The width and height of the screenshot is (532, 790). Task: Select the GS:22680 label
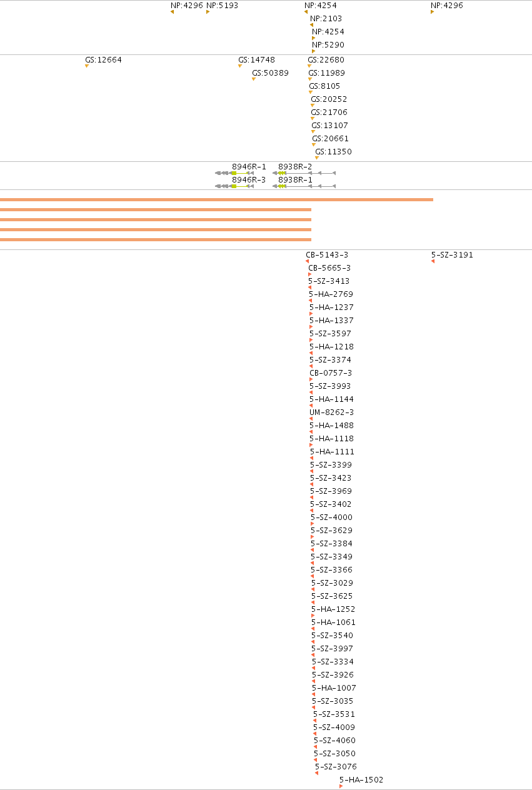click(x=326, y=60)
